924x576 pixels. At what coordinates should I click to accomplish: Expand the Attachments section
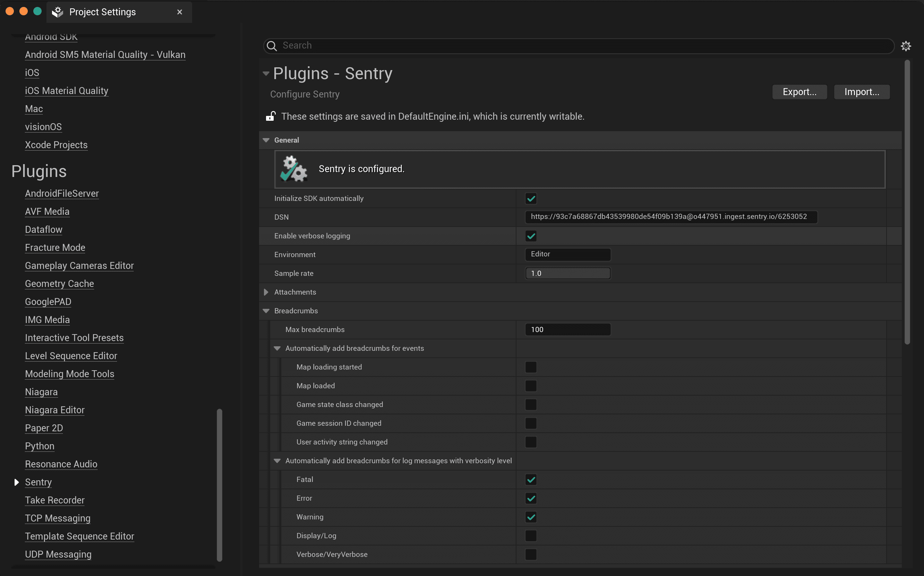pos(266,292)
